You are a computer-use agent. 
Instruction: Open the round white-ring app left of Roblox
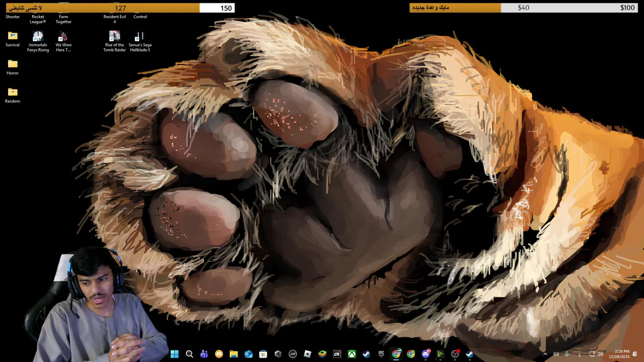(293, 354)
